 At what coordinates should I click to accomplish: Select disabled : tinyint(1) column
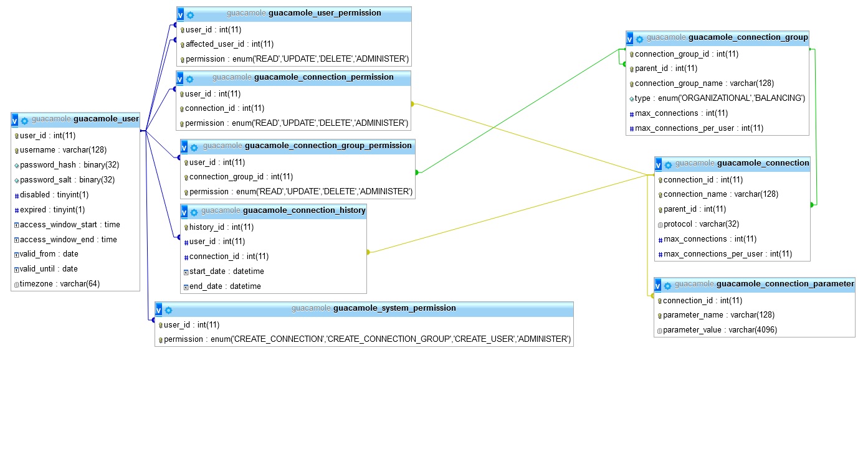75,195
